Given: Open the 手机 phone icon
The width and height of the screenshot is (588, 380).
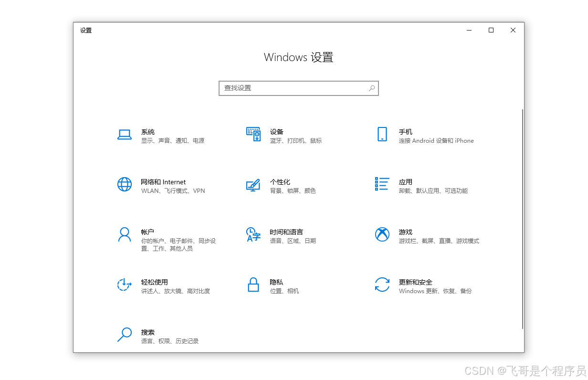Looking at the screenshot, I should [x=382, y=134].
